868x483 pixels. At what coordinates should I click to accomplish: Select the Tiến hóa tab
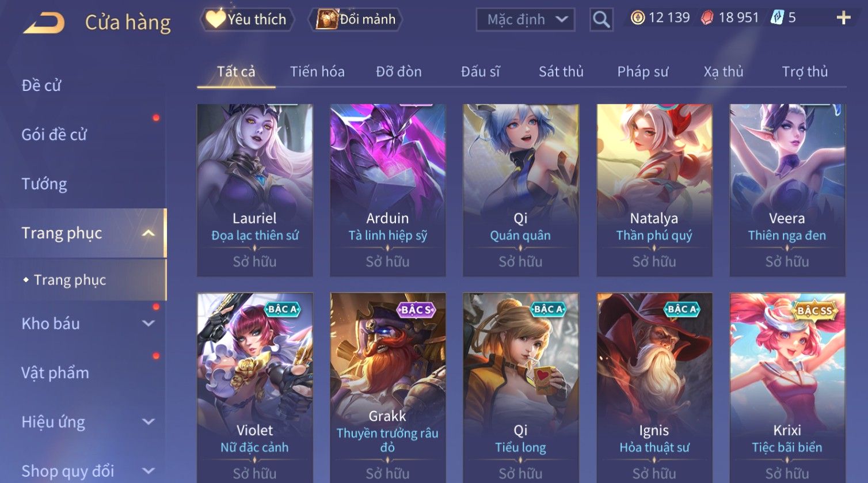(x=317, y=71)
